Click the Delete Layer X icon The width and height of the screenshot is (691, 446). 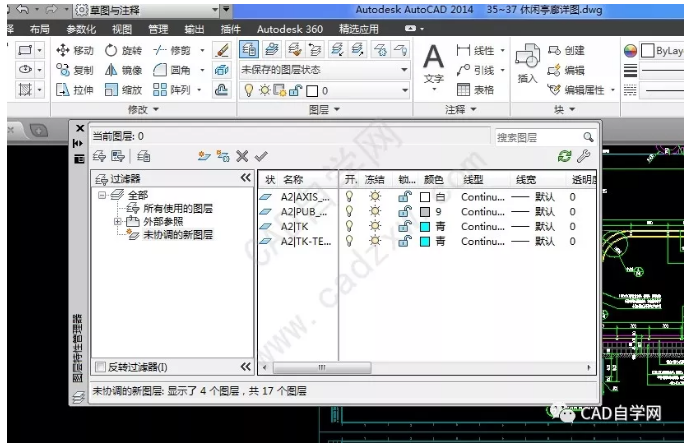pyautogui.click(x=242, y=156)
